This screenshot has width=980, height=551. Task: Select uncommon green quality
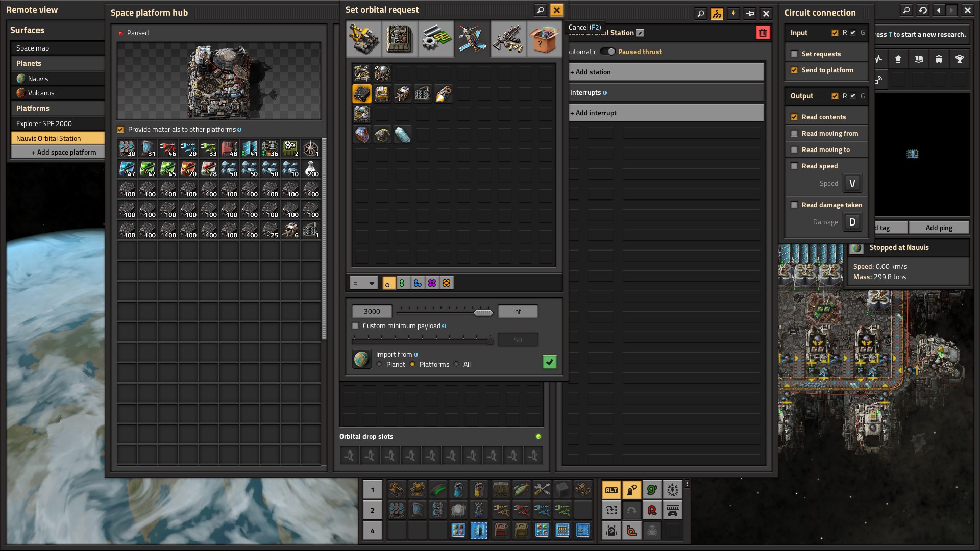point(402,283)
